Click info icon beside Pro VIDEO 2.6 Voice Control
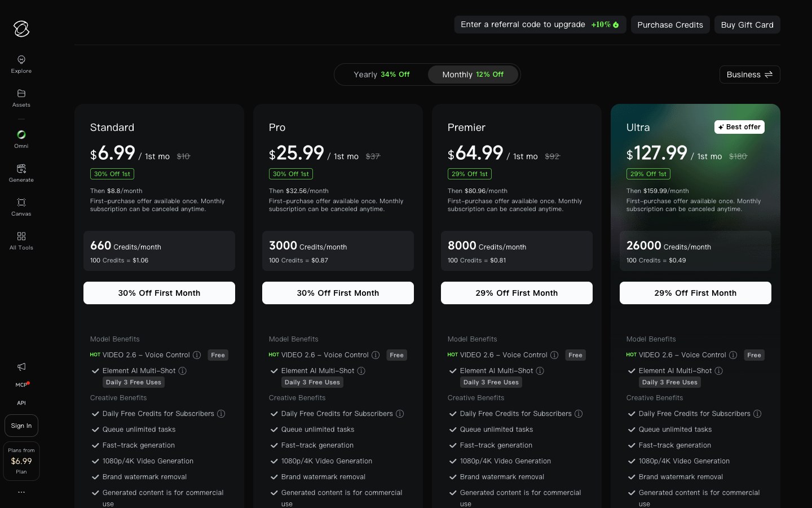The image size is (812, 508). pos(376,355)
